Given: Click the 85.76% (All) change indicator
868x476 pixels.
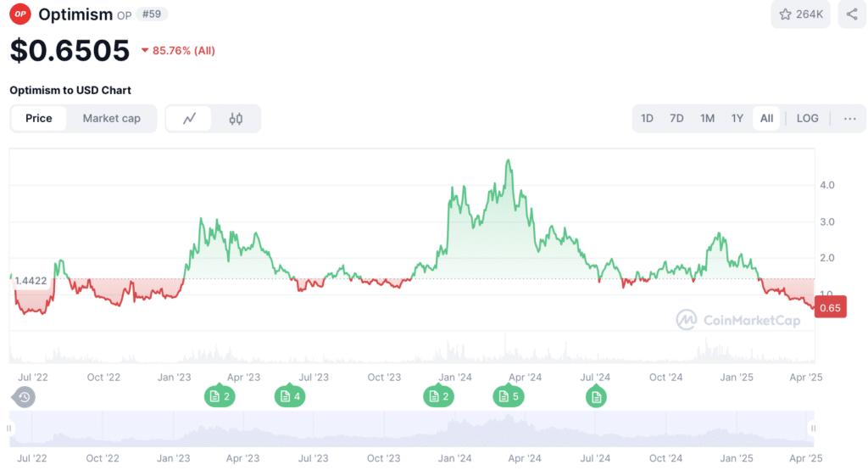Looking at the screenshot, I should [x=178, y=51].
